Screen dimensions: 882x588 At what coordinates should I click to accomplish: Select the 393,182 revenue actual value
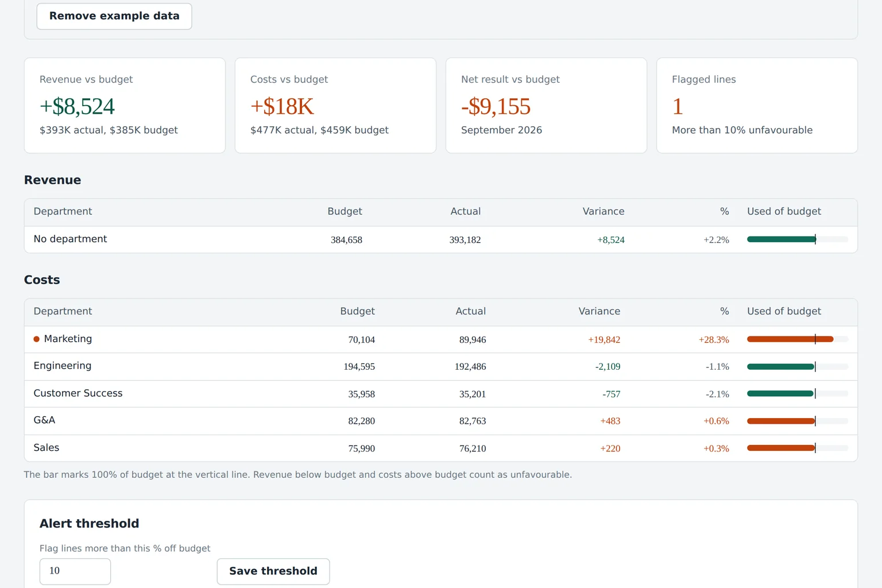pos(465,240)
